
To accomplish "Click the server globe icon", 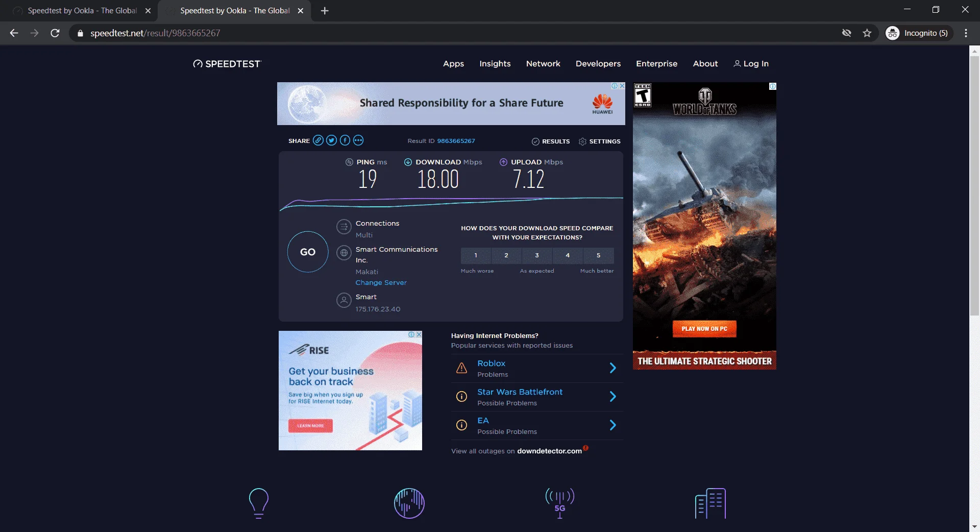I will point(344,253).
